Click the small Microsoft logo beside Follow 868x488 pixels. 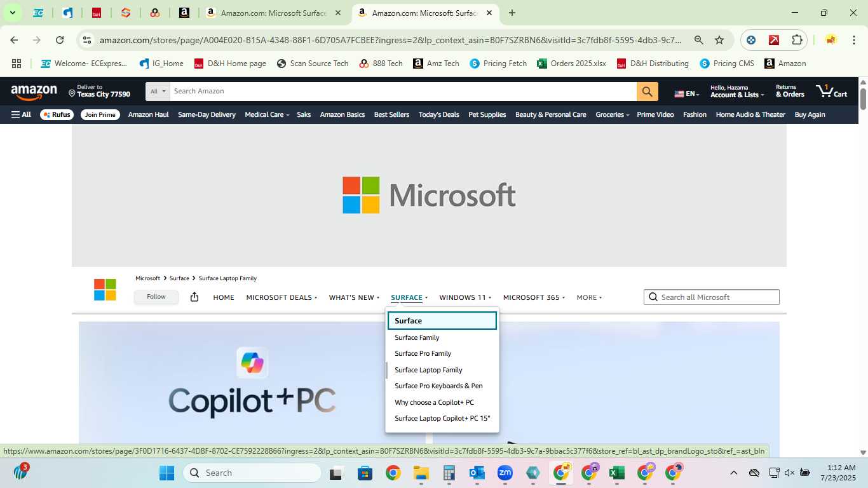[x=105, y=290]
